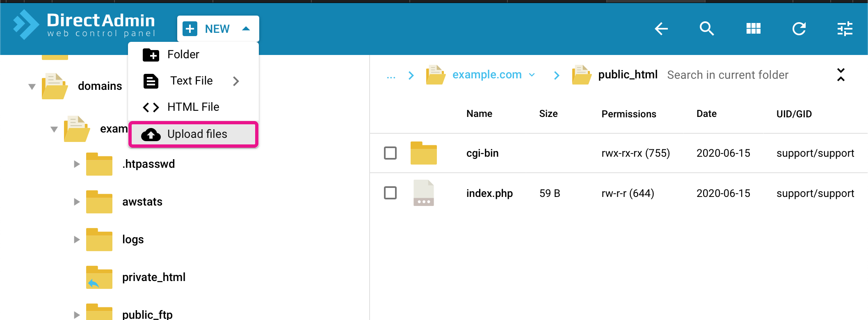Click the cgi-bin folder icon

point(423,153)
